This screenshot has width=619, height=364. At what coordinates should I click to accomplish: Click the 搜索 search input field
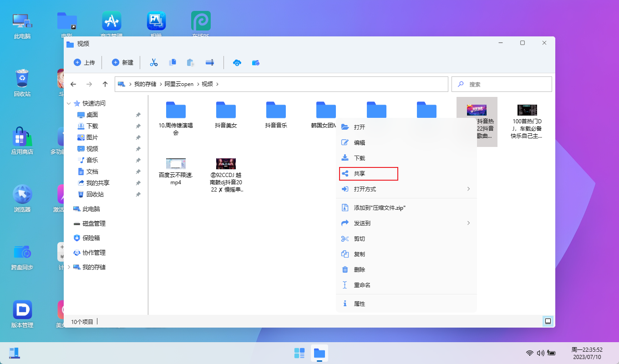tap(505, 84)
